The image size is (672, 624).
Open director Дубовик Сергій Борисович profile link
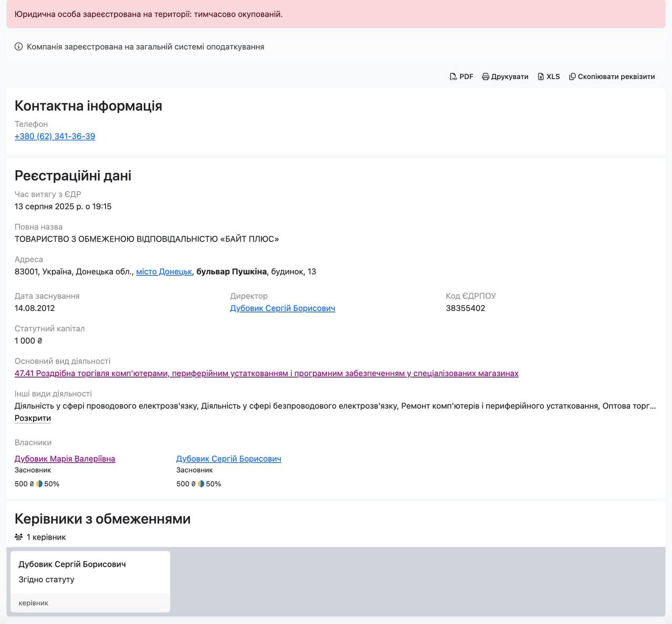pyautogui.click(x=282, y=308)
